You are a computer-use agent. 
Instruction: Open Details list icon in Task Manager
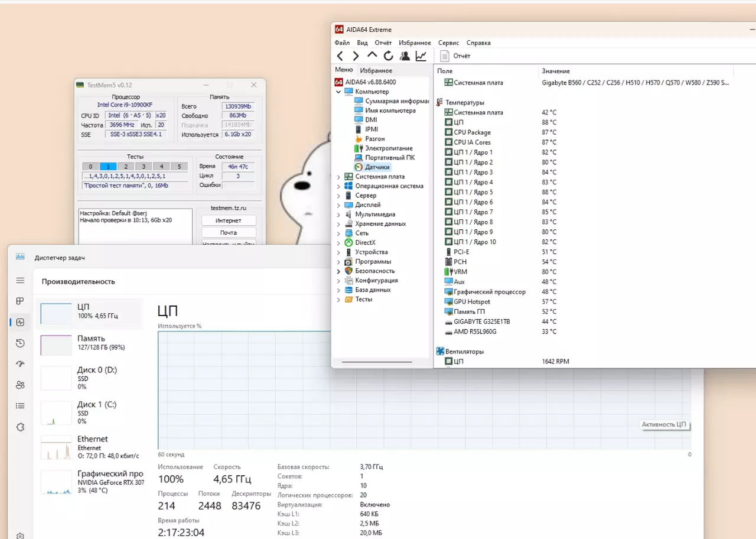point(20,406)
